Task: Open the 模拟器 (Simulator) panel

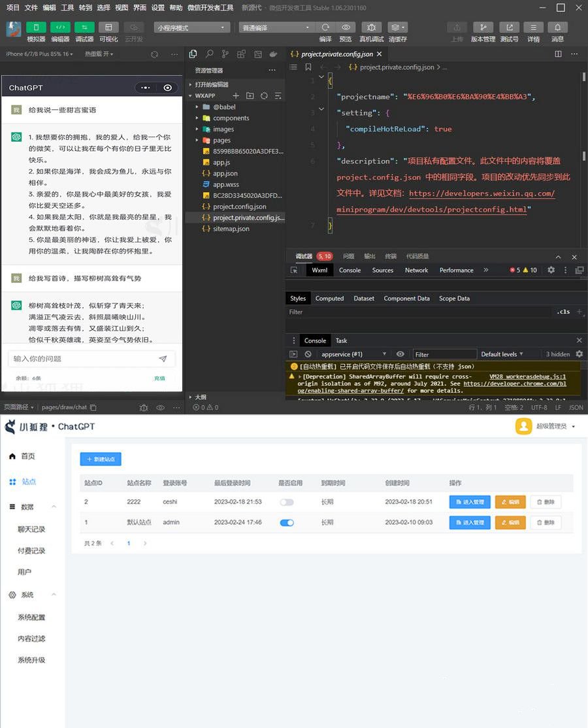Action: pyautogui.click(x=36, y=27)
